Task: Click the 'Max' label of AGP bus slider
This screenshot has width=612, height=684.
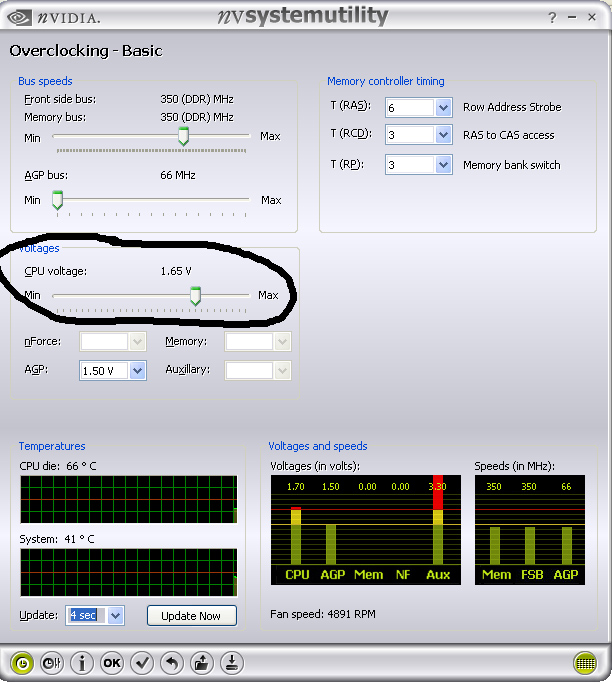Action: pyautogui.click(x=271, y=200)
